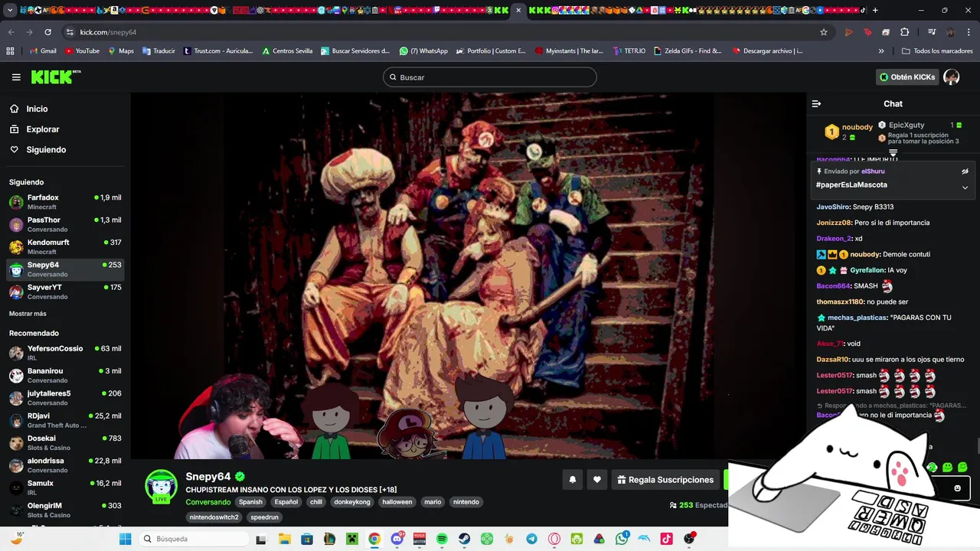Open the apps grid in bookmarks bar

tap(10, 51)
